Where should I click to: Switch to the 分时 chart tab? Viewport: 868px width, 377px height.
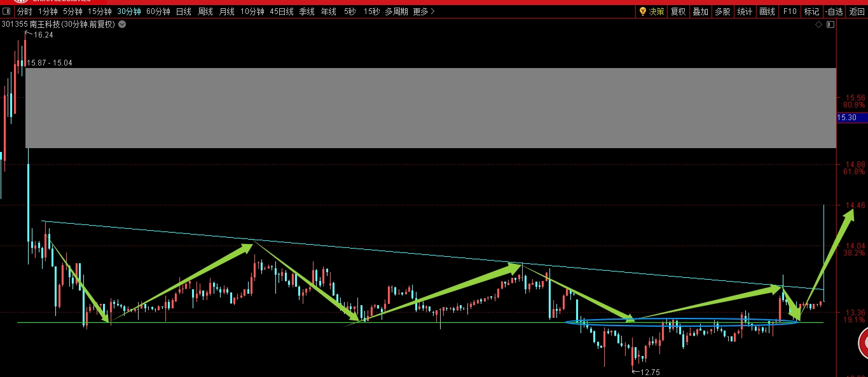[24, 11]
